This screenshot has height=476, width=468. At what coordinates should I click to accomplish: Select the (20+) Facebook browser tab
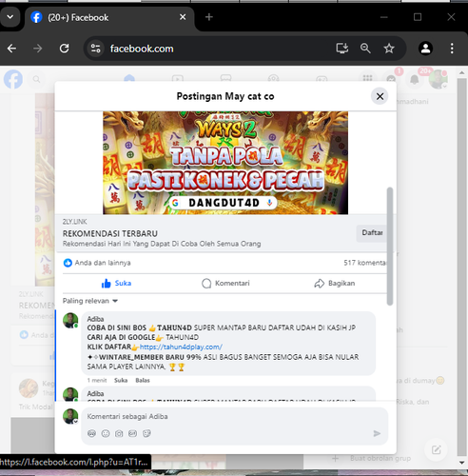pos(109,17)
